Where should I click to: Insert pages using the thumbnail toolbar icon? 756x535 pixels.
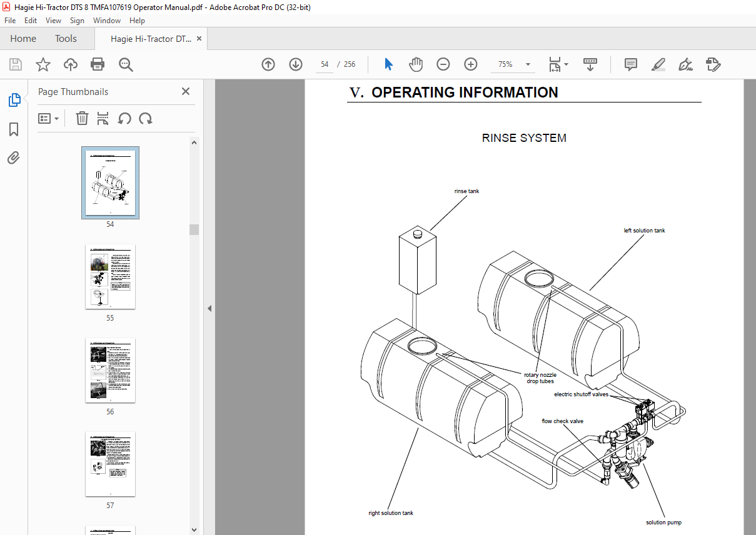[x=103, y=118]
